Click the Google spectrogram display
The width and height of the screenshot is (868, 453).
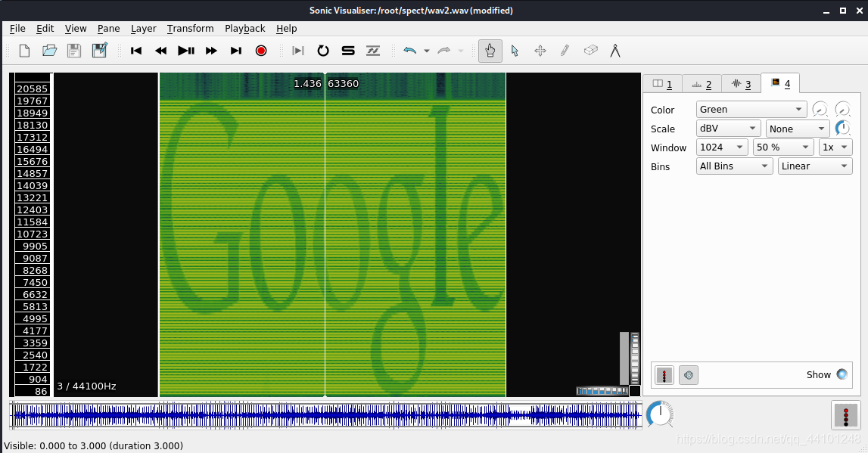click(x=333, y=234)
